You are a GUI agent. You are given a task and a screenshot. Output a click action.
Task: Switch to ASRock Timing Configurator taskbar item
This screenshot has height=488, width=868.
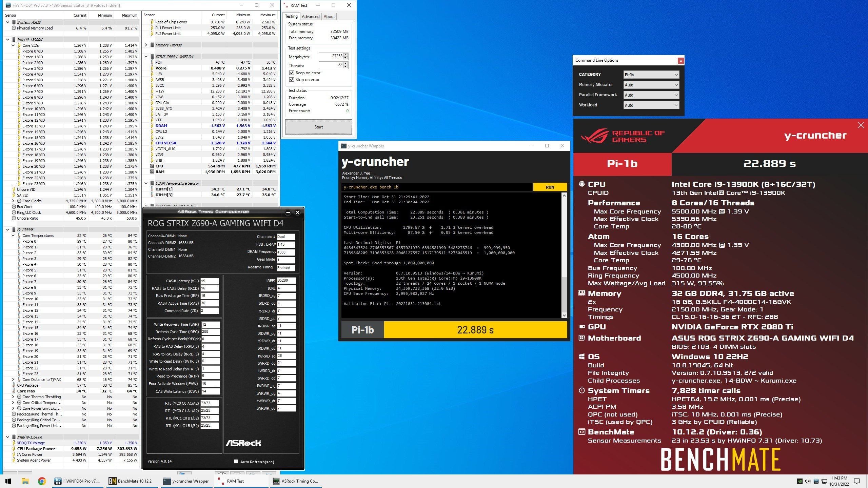click(x=295, y=481)
